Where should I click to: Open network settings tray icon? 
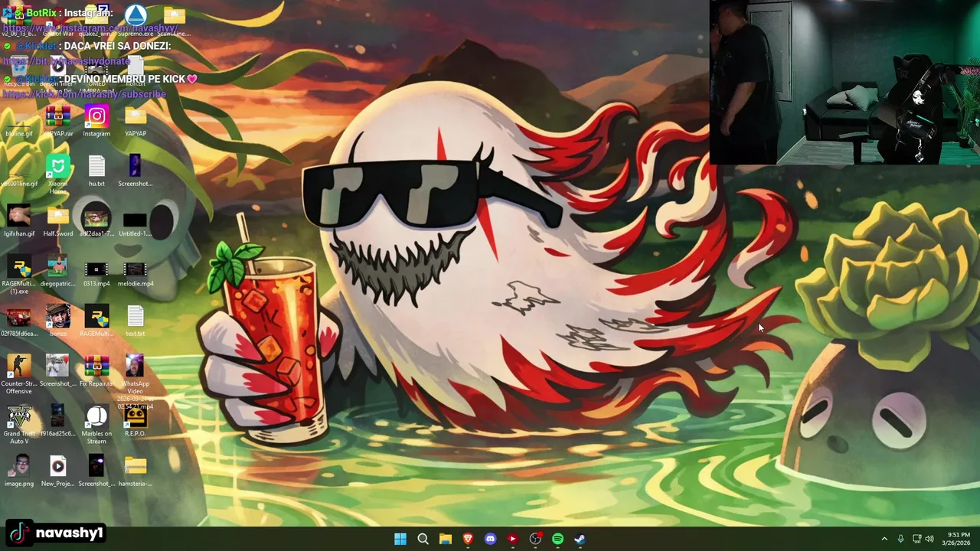(x=916, y=539)
